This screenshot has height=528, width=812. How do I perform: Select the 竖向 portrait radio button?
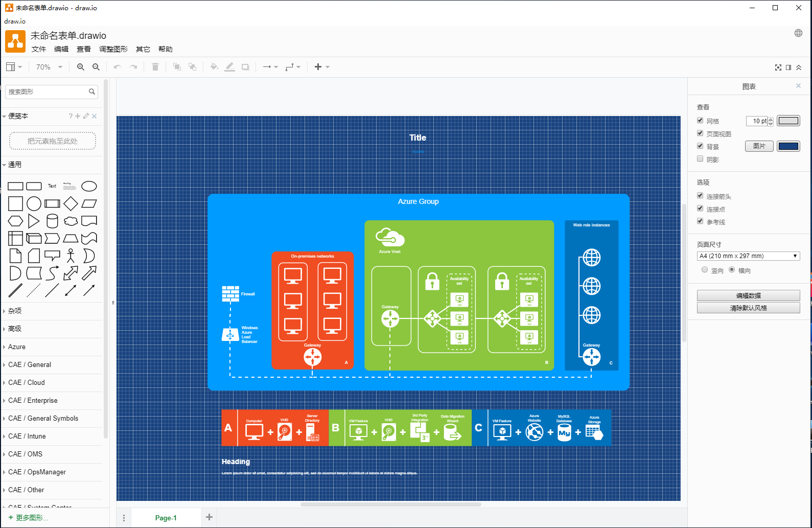[705, 270]
